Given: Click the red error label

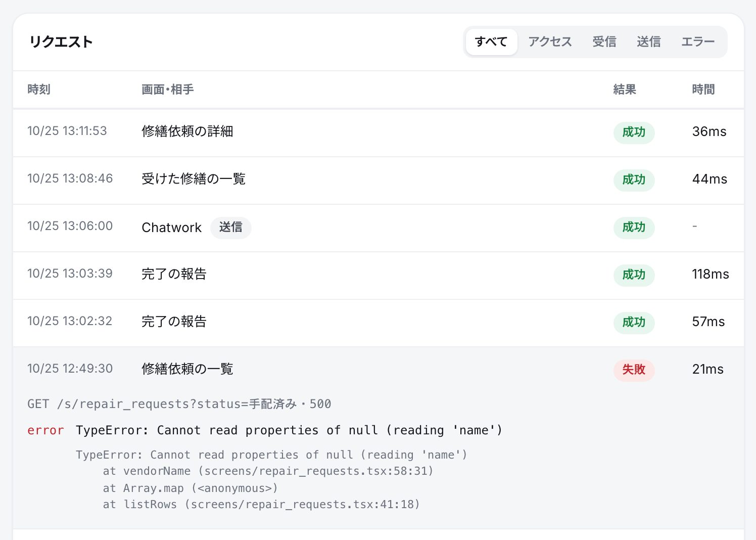Looking at the screenshot, I should [45, 430].
